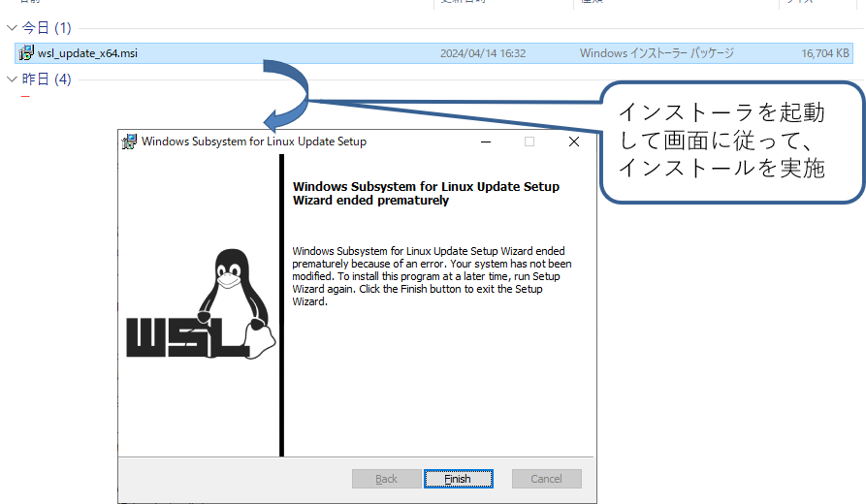
Task: Click the 昨日 (4) group header label
Action: click(x=47, y=79)
